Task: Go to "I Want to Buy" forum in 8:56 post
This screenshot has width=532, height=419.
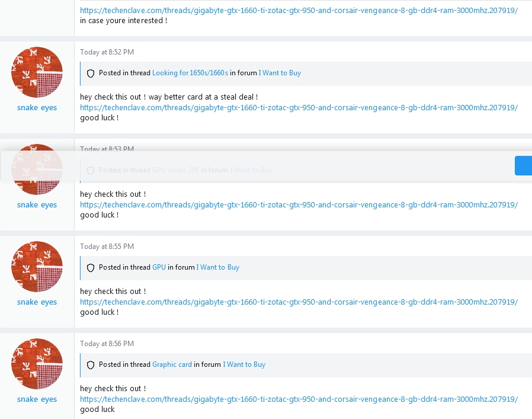Action: (x=244, y=364)
